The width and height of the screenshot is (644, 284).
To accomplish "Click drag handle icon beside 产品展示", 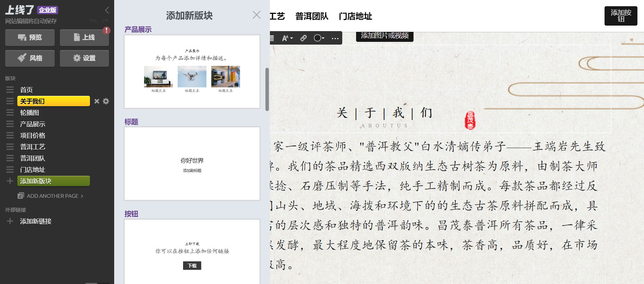I will point(10,124).
